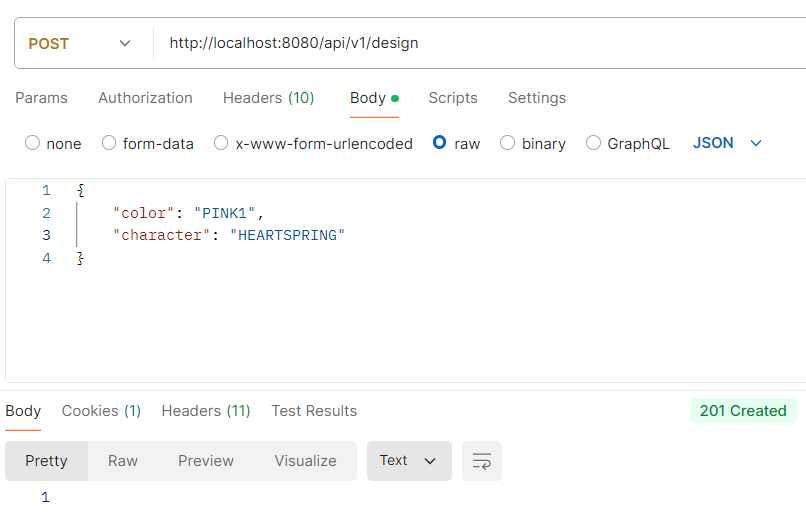Click the "PINK1" value in editor
The image size is (806, 520).
click(225, 213)
